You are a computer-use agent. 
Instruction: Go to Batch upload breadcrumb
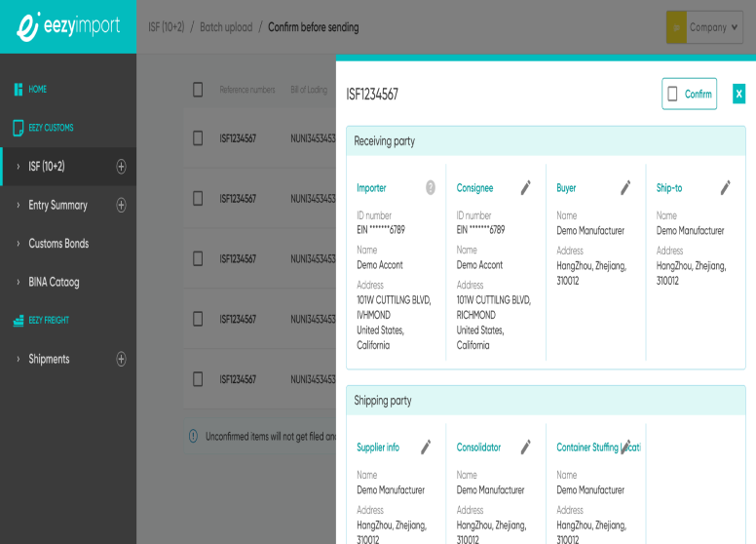click(226, 27)
